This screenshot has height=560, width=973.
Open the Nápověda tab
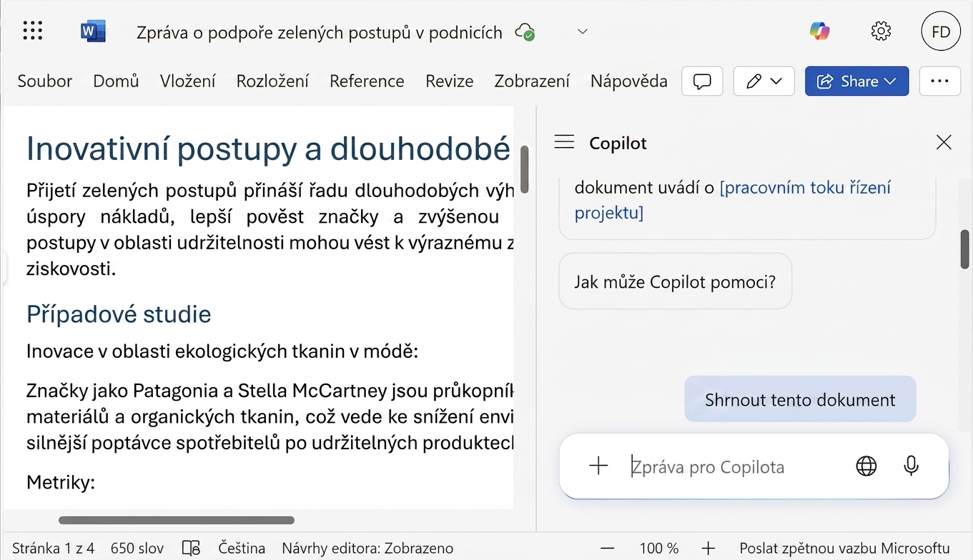(629, 81)
